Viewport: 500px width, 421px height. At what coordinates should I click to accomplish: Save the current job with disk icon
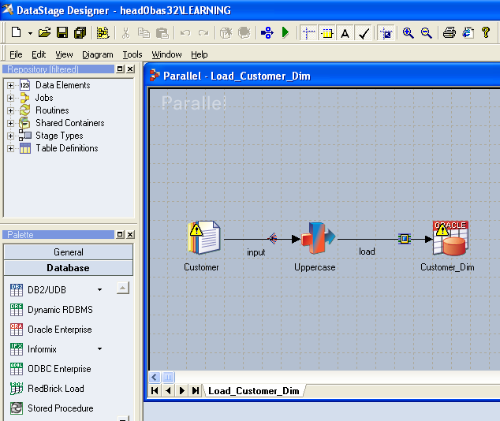coord(62,33)
